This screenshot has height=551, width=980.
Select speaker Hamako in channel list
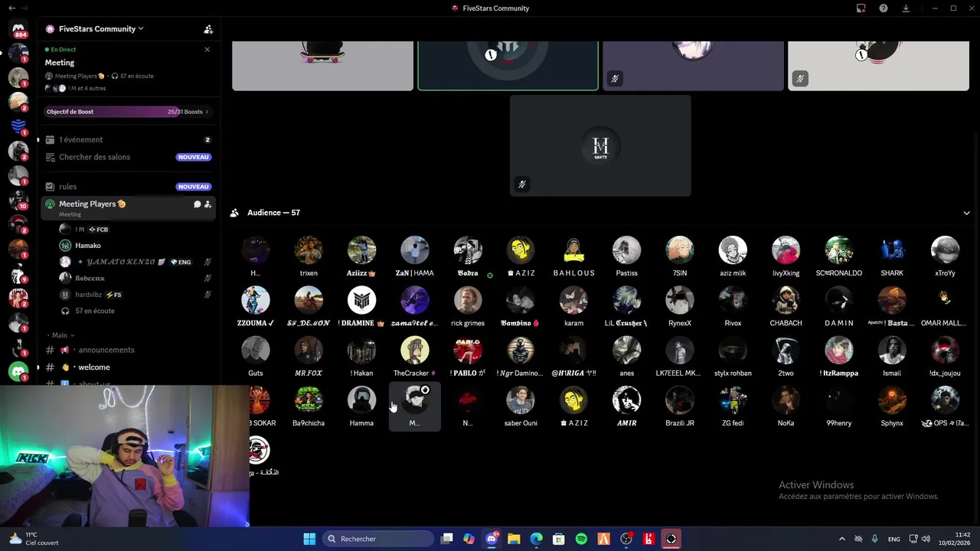click(136, 246)
